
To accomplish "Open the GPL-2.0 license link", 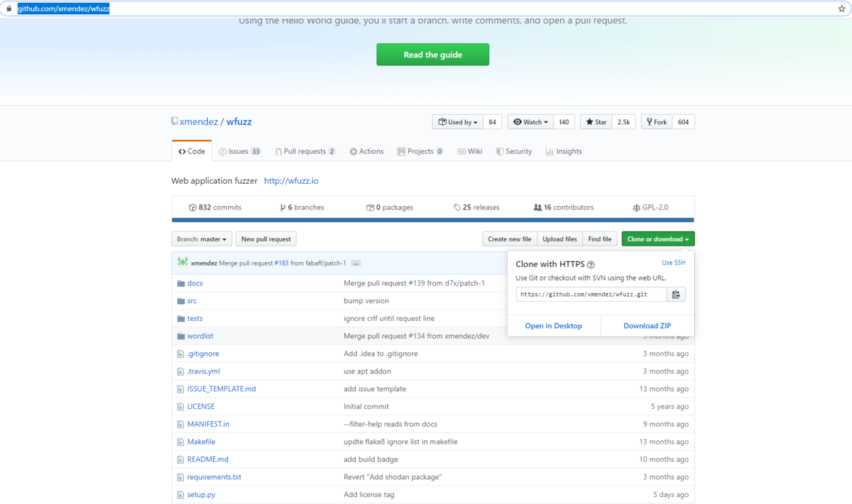I will tap(651, 207).
